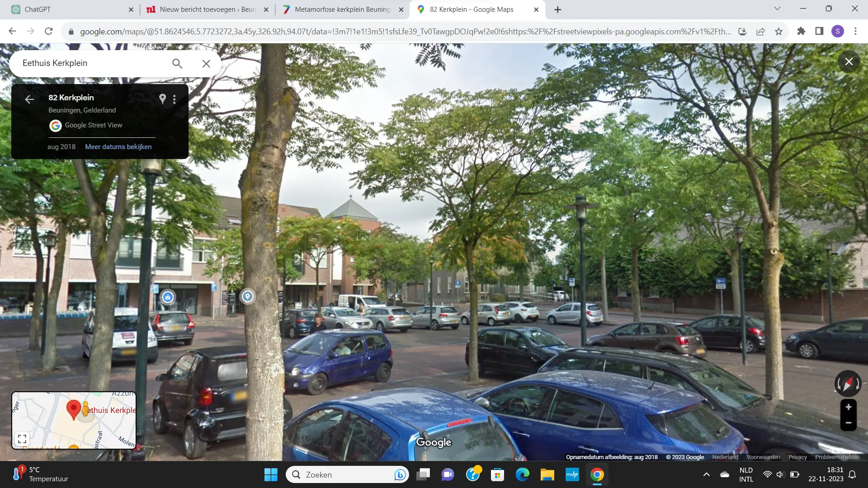Click the location pin icon beside 82 Kerkplein
868x488 pixels.
coord(162,99)
